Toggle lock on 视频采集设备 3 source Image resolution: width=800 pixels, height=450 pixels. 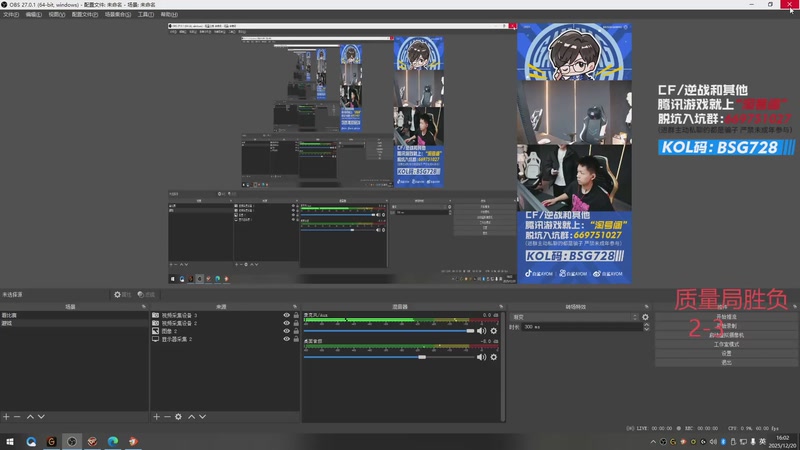pyautogui.click(x=296, y=315)
